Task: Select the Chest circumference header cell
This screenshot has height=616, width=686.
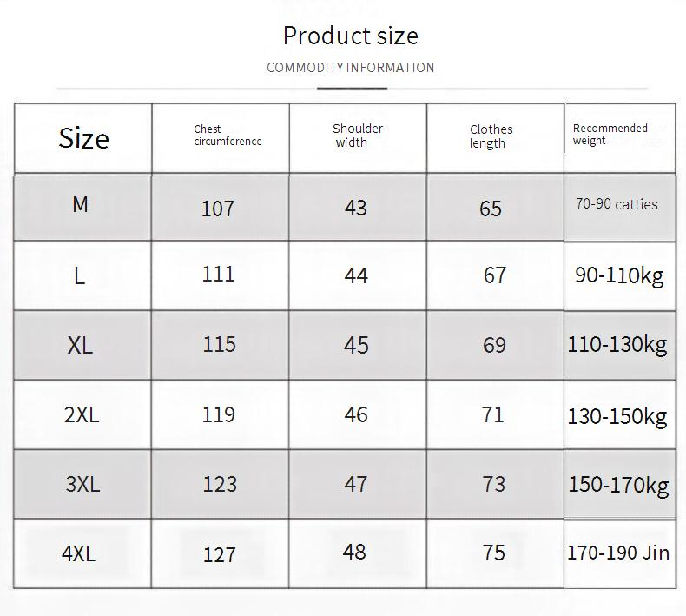Action: [x=227, y=136]
